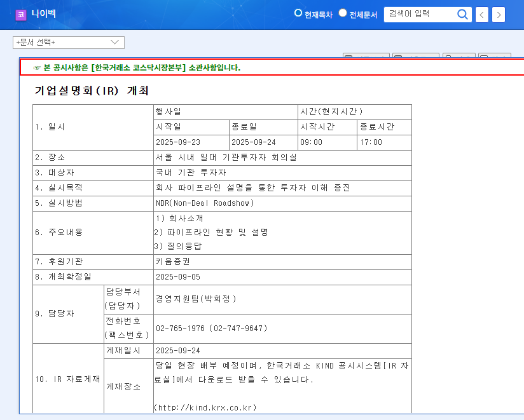Click the 7. 후원기관 row label

point(59,262)
